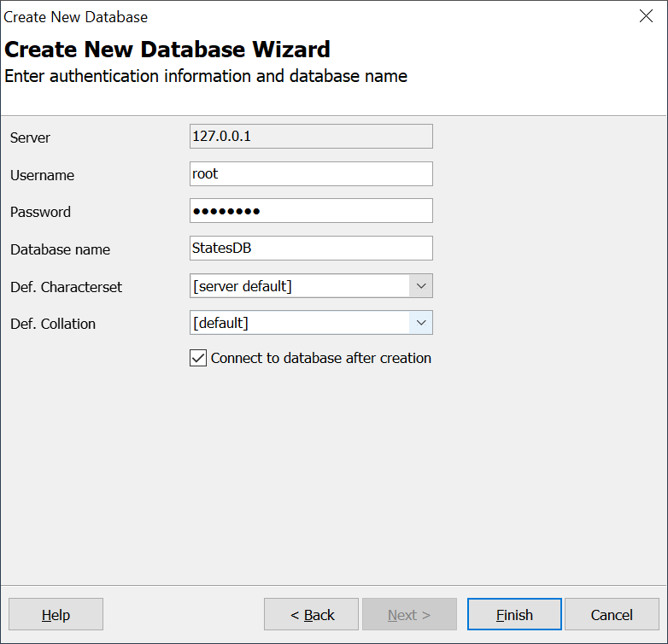Click the authentication information subtitle text

coord(206,76)
